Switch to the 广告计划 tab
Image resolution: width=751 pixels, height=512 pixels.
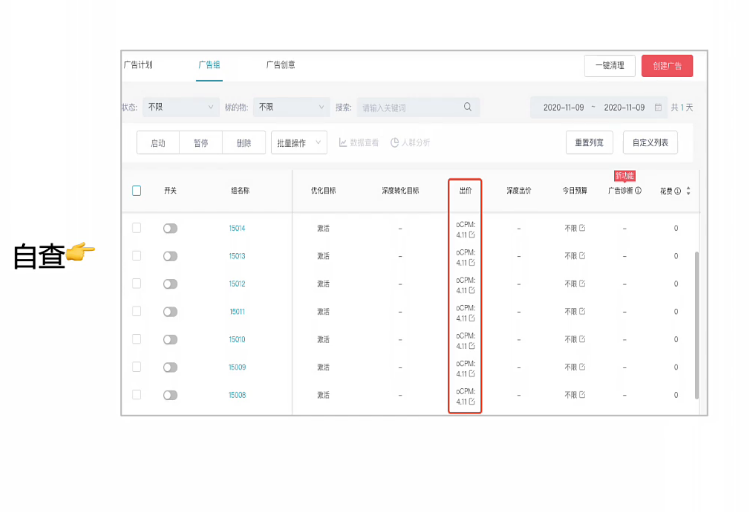[138, 65]
